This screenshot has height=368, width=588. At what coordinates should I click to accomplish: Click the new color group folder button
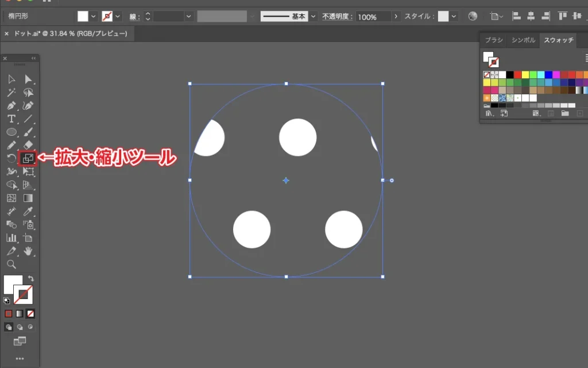[565, 114]
